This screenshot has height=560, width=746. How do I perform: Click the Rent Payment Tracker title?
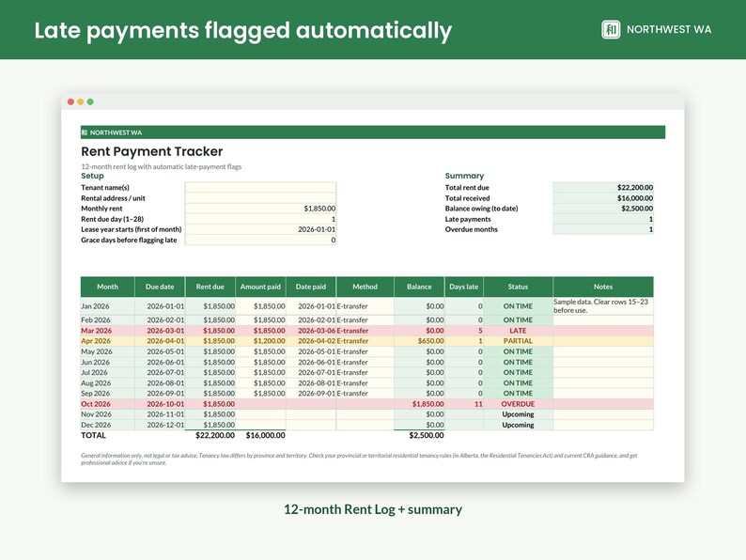pos(152,151)
